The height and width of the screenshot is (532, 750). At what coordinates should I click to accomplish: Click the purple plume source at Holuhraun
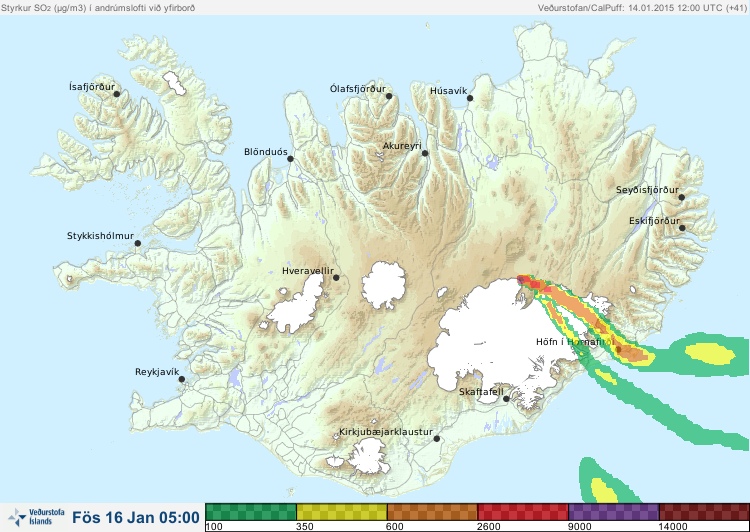tap(520, 278)
